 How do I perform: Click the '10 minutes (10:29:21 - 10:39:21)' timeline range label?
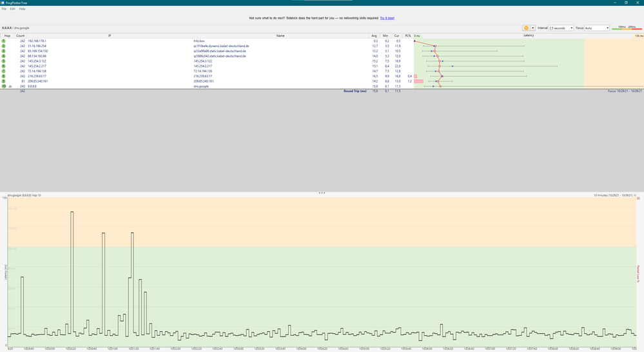click(613, 195)
